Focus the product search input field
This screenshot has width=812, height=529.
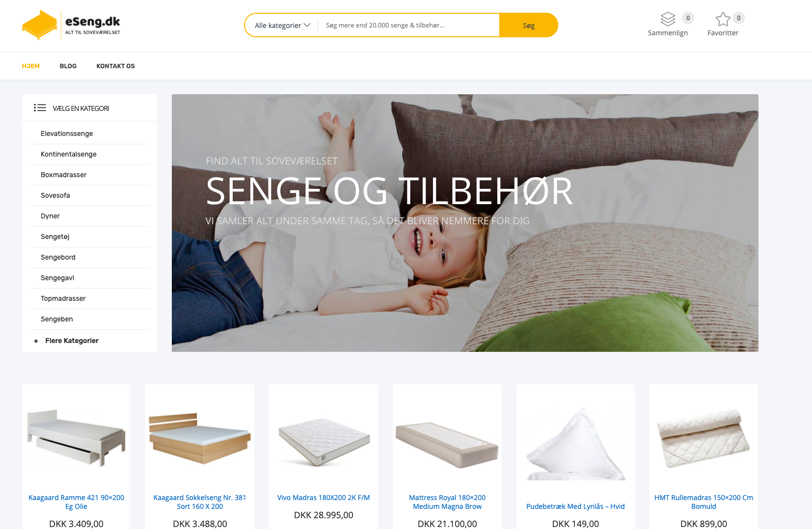(409, 25)
